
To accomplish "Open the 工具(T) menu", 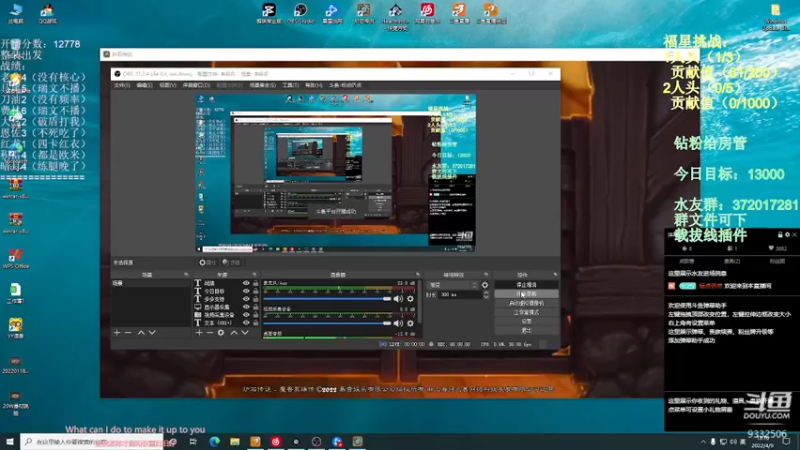I will [290, 85].
